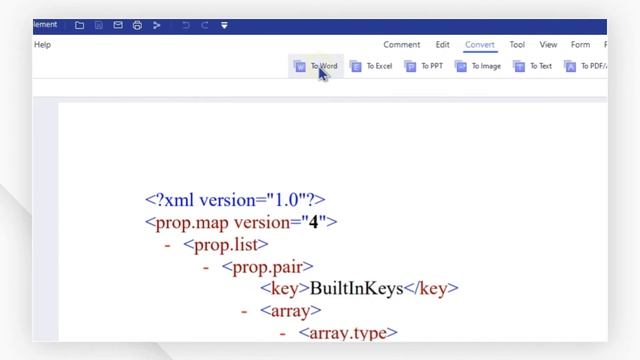Convert the PDF with To Word button
This screenshot has height=360, width=640.
click(x=316, y=66)
